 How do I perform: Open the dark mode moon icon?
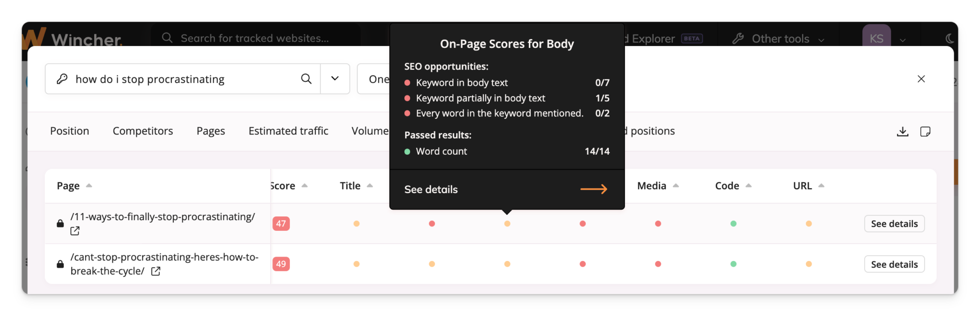tap(950, 38)
